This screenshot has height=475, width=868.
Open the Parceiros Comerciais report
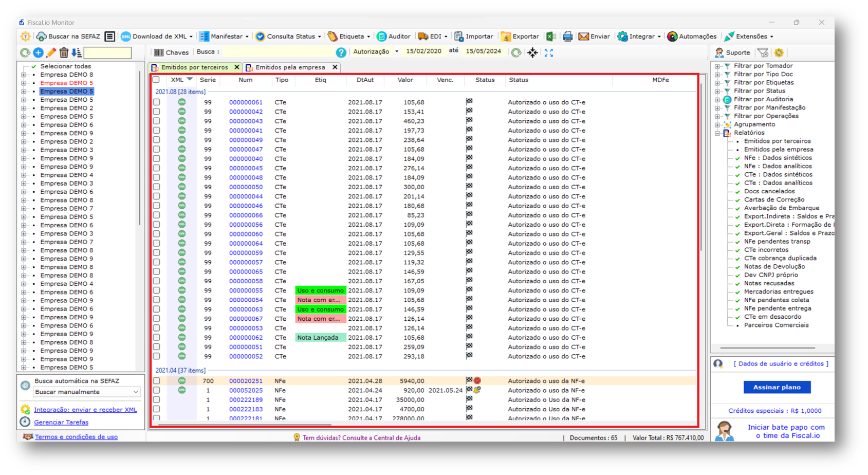776,325
